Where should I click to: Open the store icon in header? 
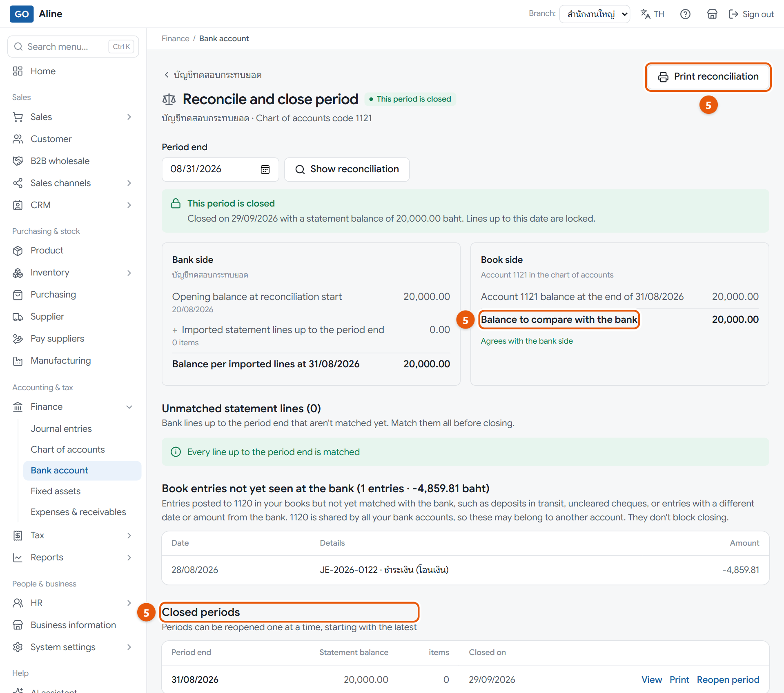tap(712, 14)
